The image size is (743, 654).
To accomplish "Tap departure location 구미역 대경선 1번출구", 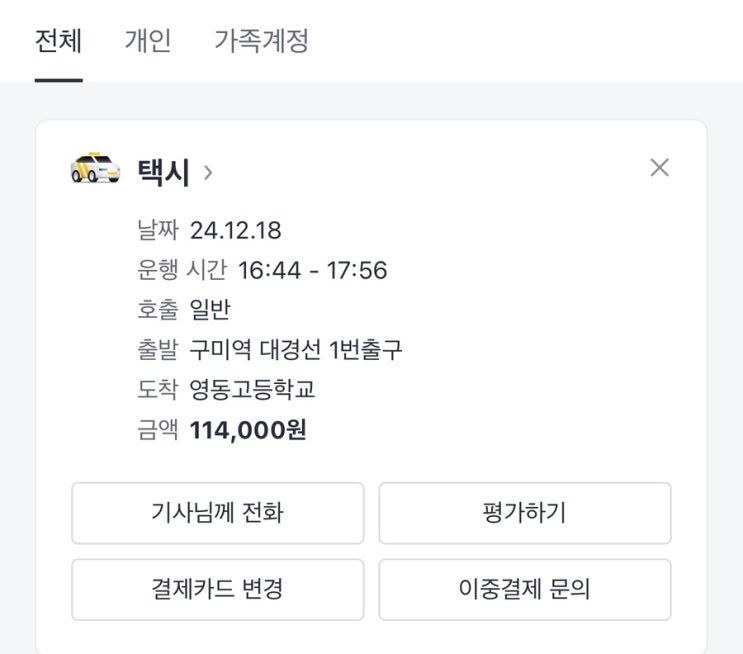I will tap(296, 350).
